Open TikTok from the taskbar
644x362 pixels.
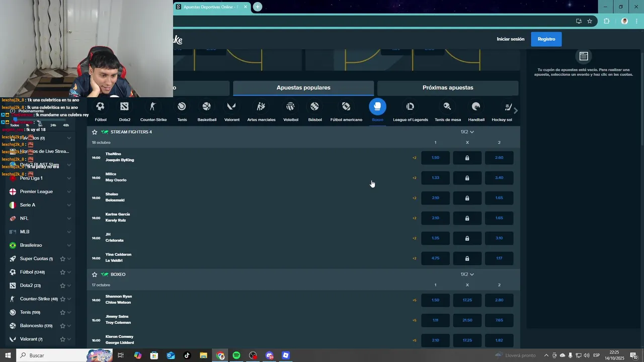187,355
